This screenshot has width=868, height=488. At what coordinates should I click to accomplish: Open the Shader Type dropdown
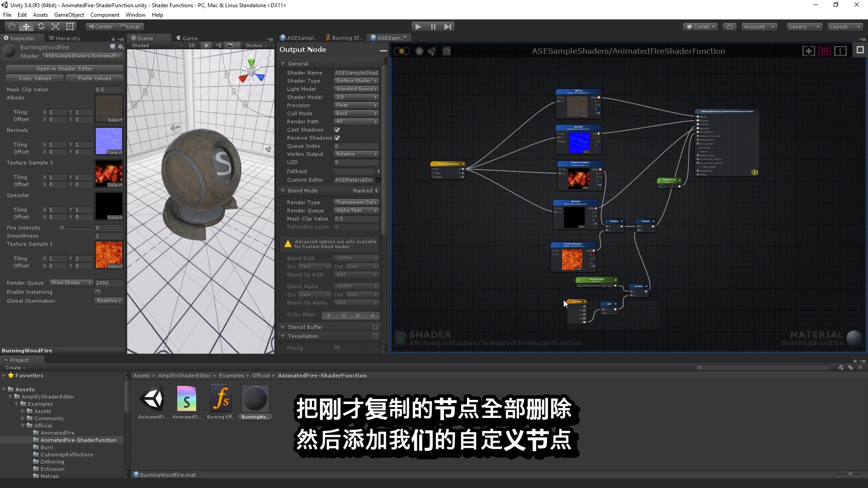pos(356,80)
